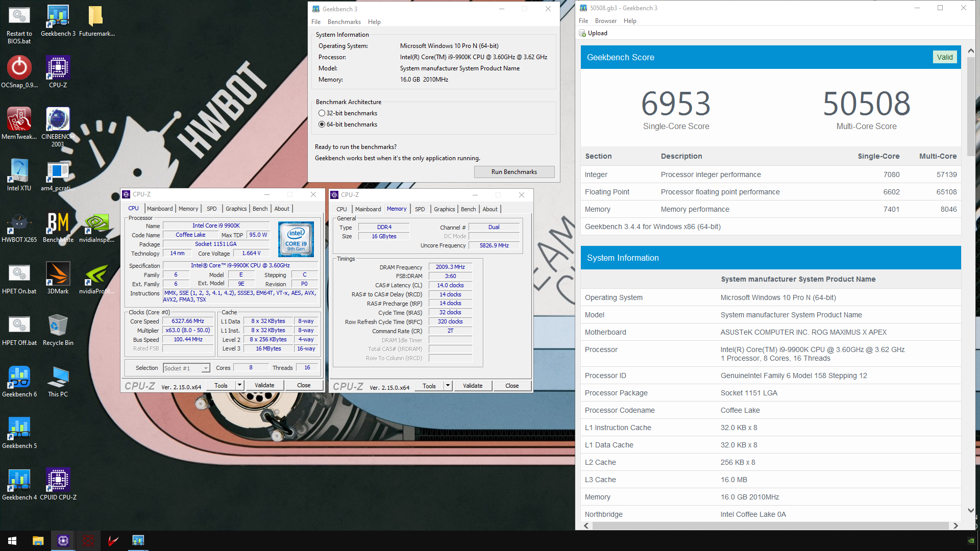Viewport: 980px width, 551px height.
Task: Select 64-bit benchmarks radio option
Action: point(348,124)
